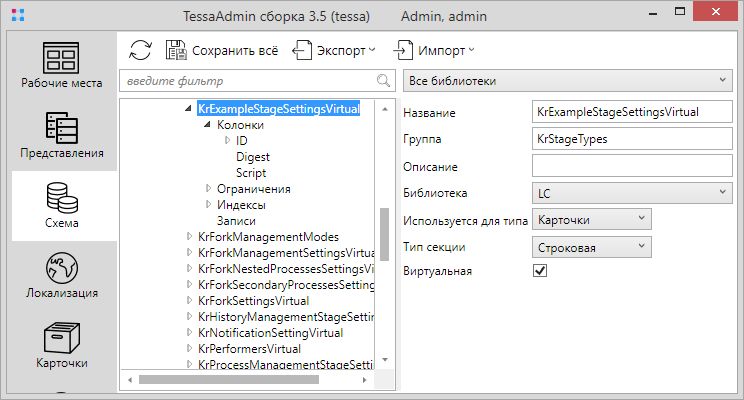Expand the Ограничения tree node

[x=208, y=189]
